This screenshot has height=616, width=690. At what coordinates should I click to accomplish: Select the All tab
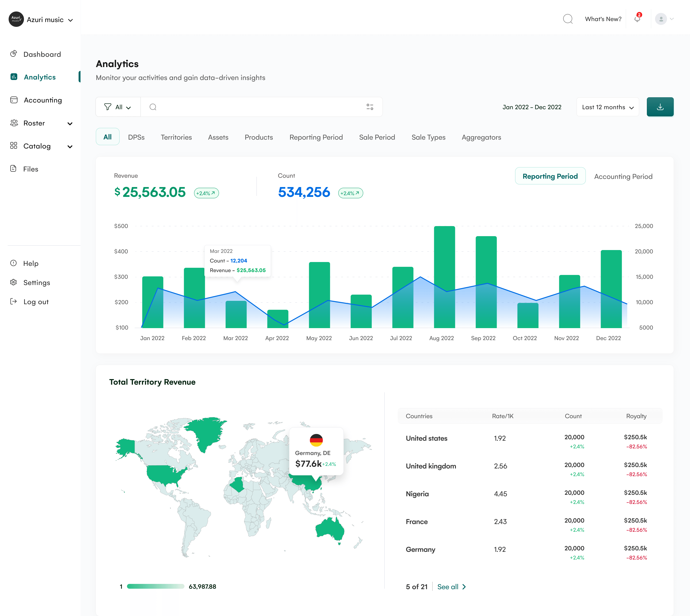pos(107,137)
